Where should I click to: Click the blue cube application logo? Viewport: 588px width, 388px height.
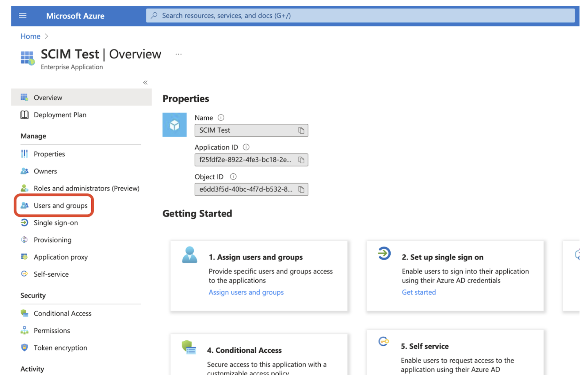coord(174,125)
